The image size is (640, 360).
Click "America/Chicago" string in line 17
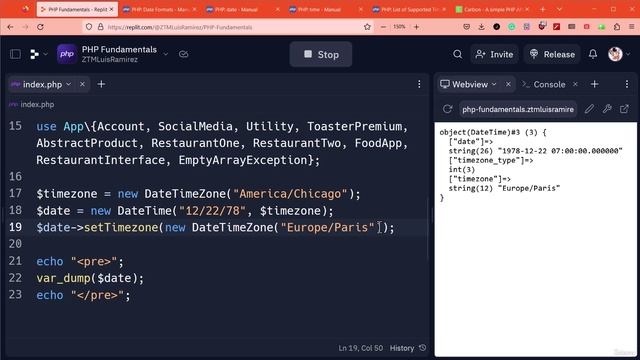pos(290,193)
